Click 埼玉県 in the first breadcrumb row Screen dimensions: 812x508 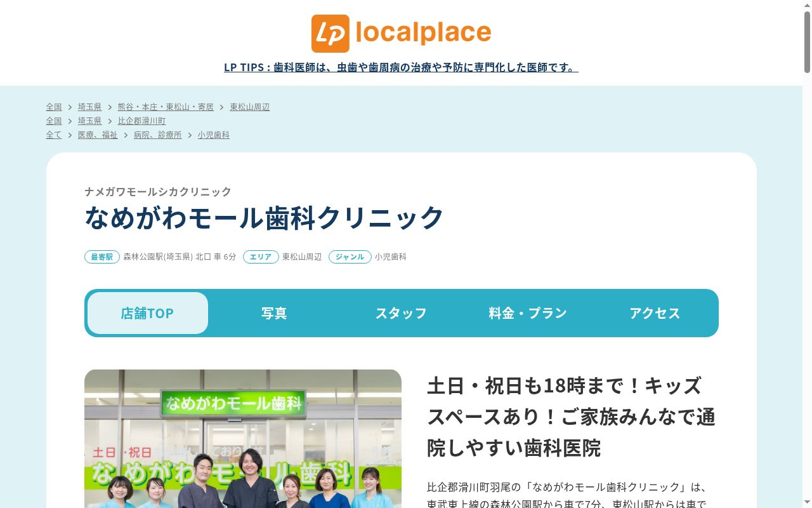click(89, 107)
